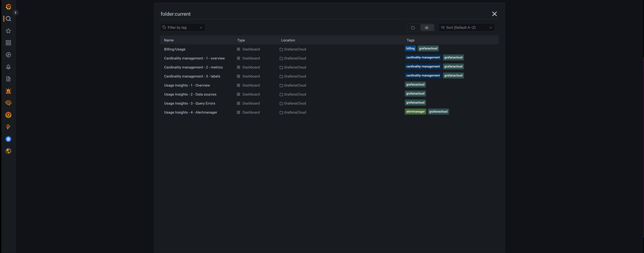
Task: Open the Cardinality management - 2 - metrics dashboard
Action: [x=193, y=67]
